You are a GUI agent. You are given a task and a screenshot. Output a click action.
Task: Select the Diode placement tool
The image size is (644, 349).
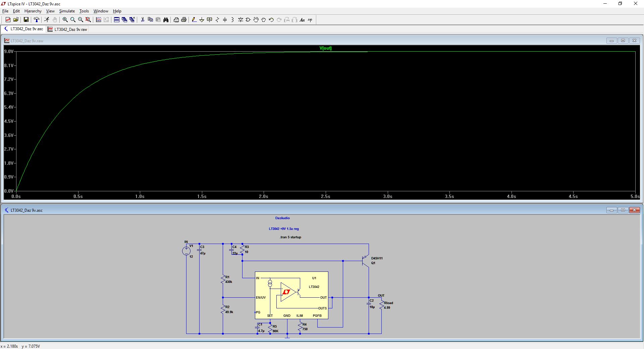[240, 20]
